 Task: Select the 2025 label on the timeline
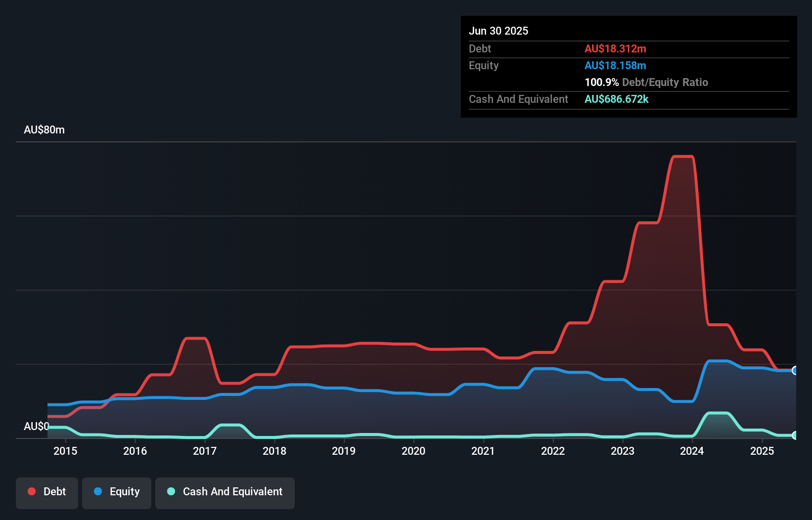tap(763, 451)
